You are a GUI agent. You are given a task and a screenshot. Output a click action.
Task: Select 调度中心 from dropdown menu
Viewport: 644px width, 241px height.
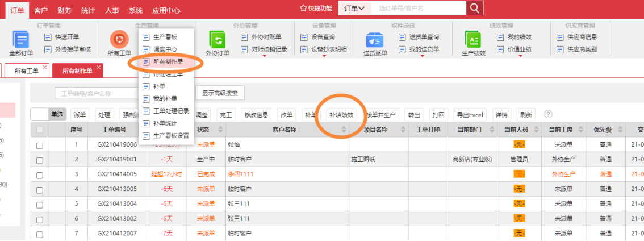166,49
